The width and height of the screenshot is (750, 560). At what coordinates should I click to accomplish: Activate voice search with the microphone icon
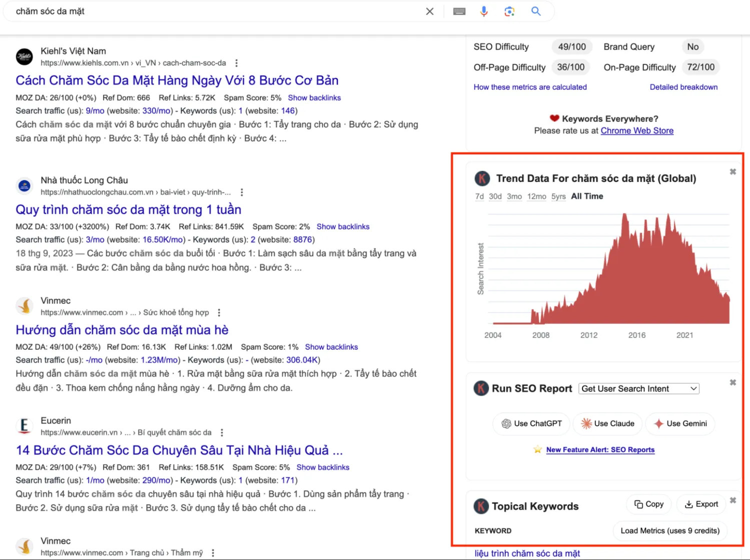pyautogui.click(x=483, y=11)
